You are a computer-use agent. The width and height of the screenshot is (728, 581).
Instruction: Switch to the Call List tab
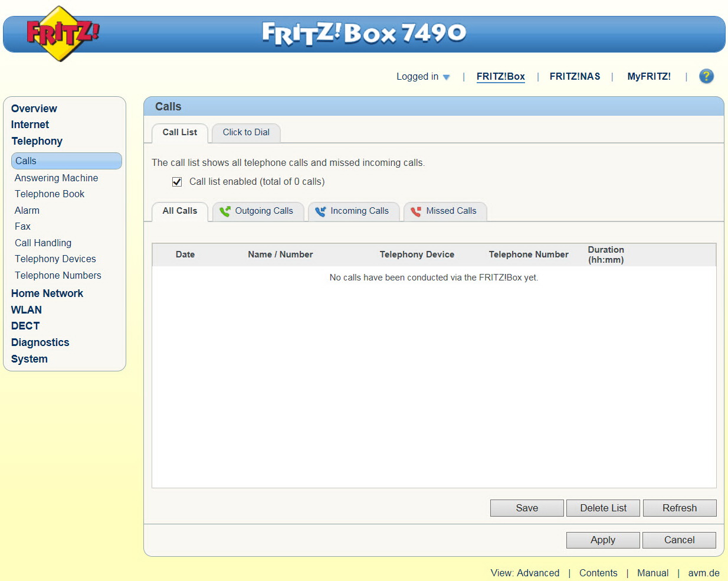click(x=180, y=133)
